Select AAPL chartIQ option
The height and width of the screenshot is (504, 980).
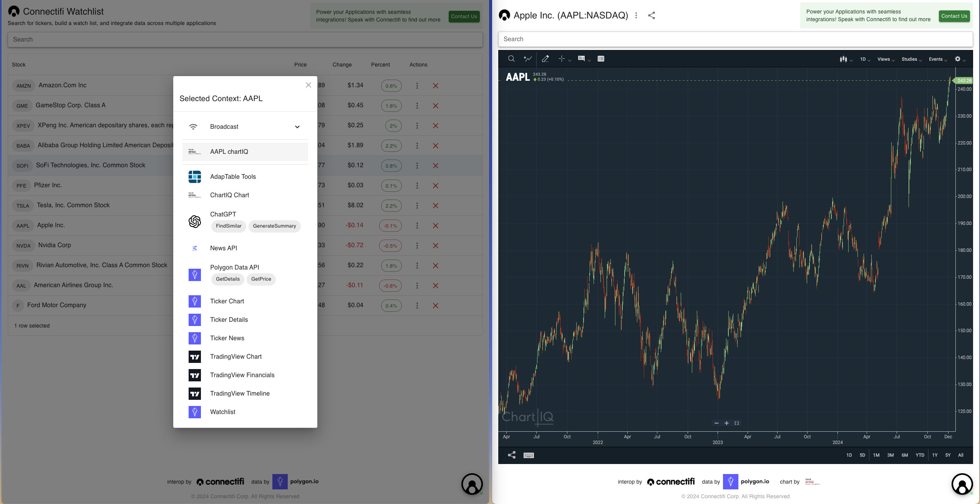click(x=245, y=151)
